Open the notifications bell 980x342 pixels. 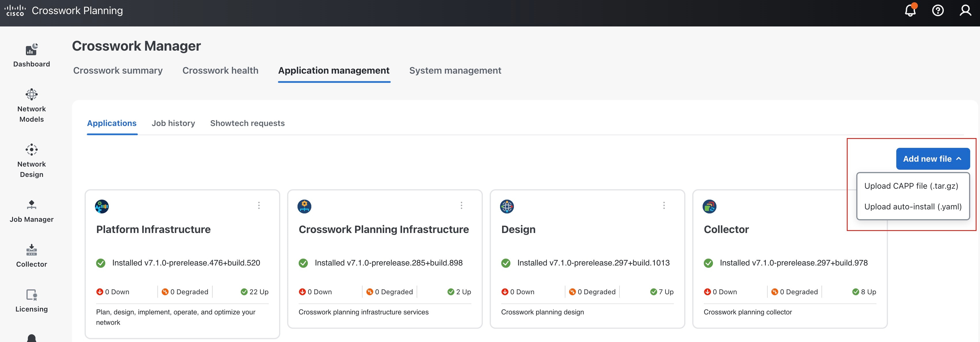(910, 10)
